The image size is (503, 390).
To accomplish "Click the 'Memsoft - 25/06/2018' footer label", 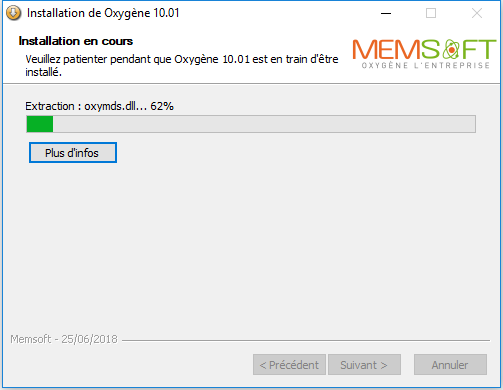I will (64, 339).
